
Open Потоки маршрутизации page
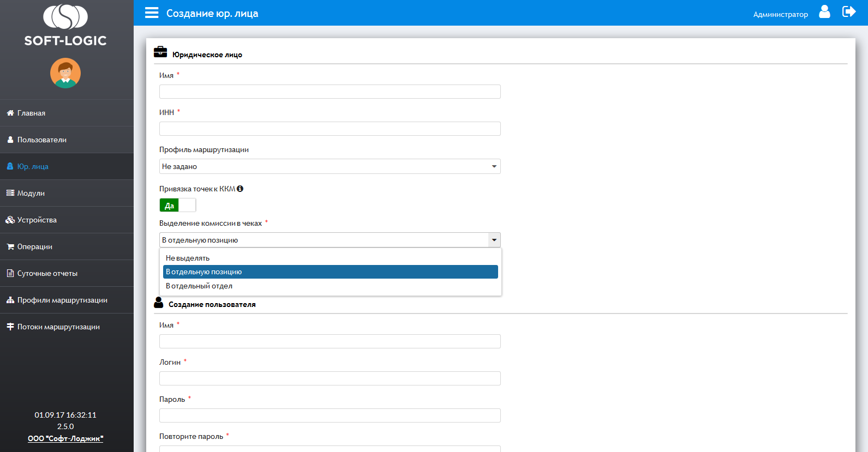pos(67,327)
